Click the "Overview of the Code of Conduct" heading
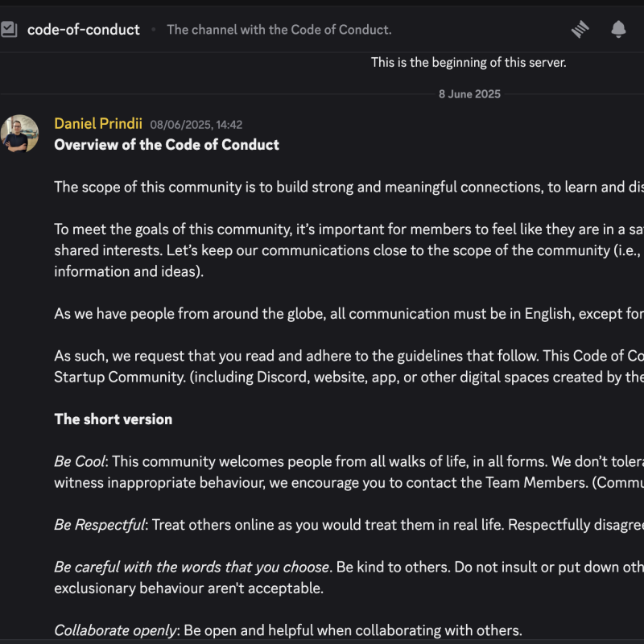 click(x=167, y=145)
